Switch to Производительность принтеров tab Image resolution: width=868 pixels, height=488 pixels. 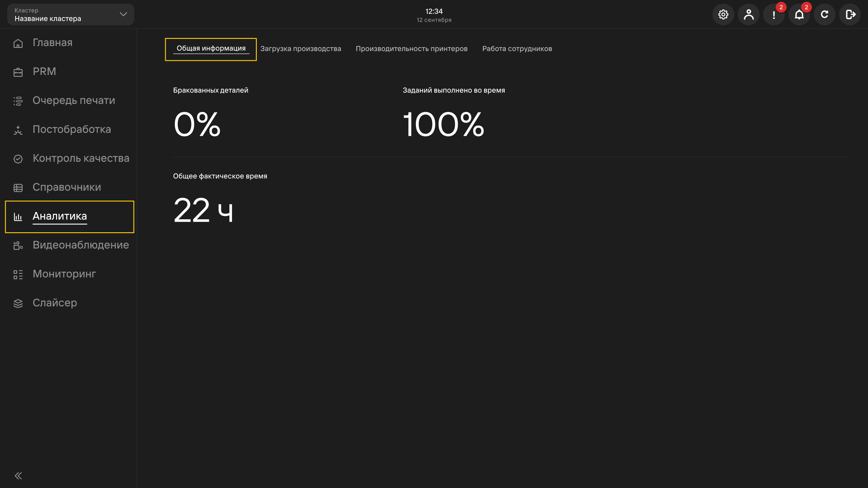pos(411,49)
